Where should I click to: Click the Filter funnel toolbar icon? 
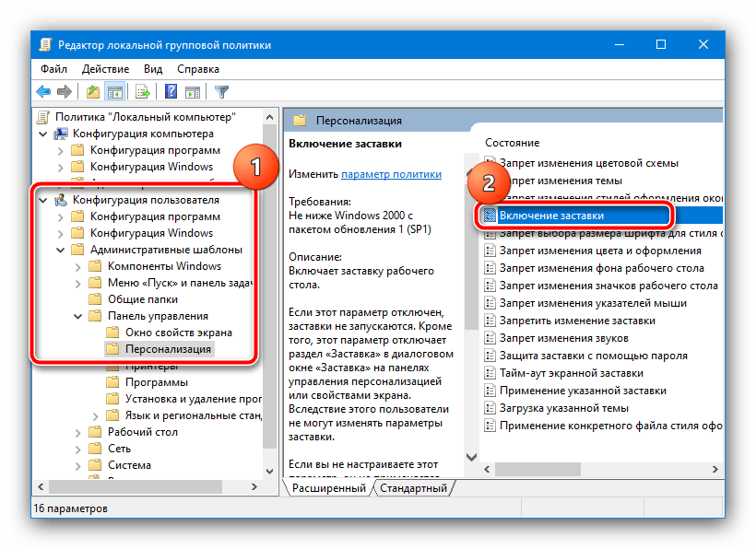(x=221, y=91)
